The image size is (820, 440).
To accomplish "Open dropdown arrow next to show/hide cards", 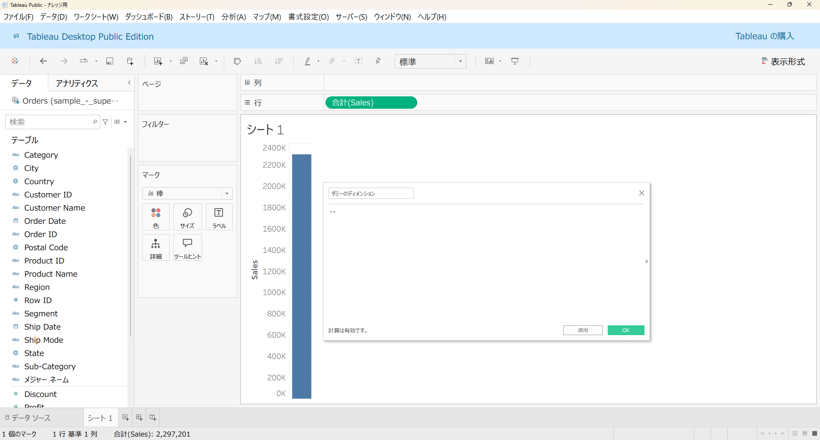I will [x=500, y=61].
